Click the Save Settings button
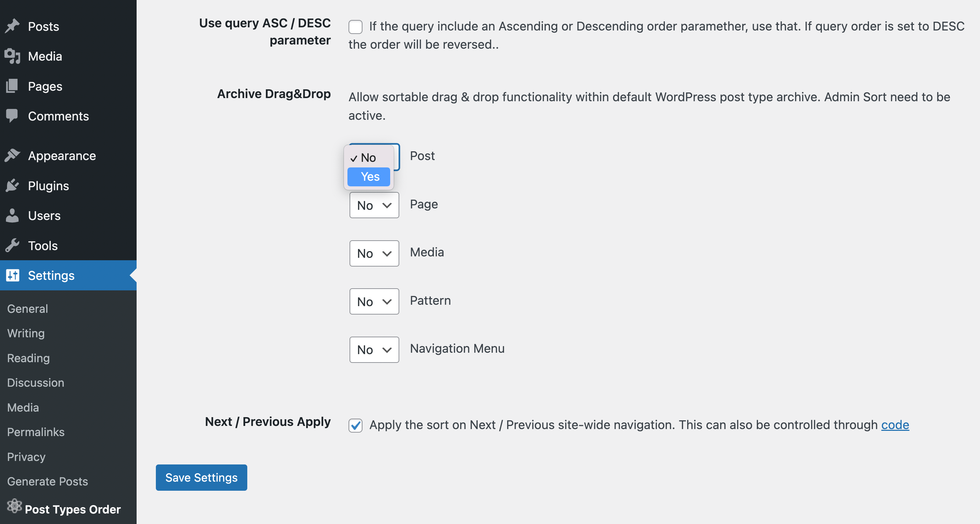 201,477
